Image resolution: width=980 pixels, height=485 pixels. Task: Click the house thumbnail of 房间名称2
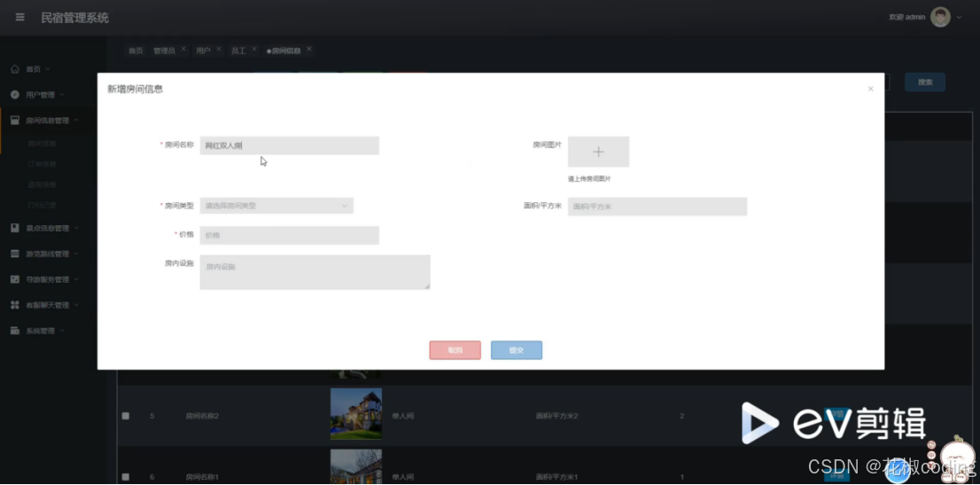point(355,414)
